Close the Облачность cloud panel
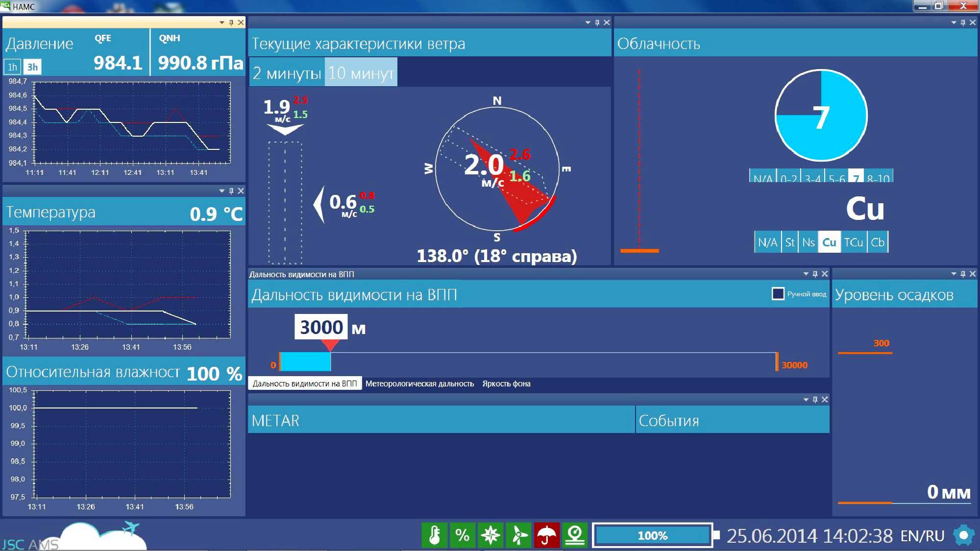This screenshot has height=551, width=980. point(973,23)
